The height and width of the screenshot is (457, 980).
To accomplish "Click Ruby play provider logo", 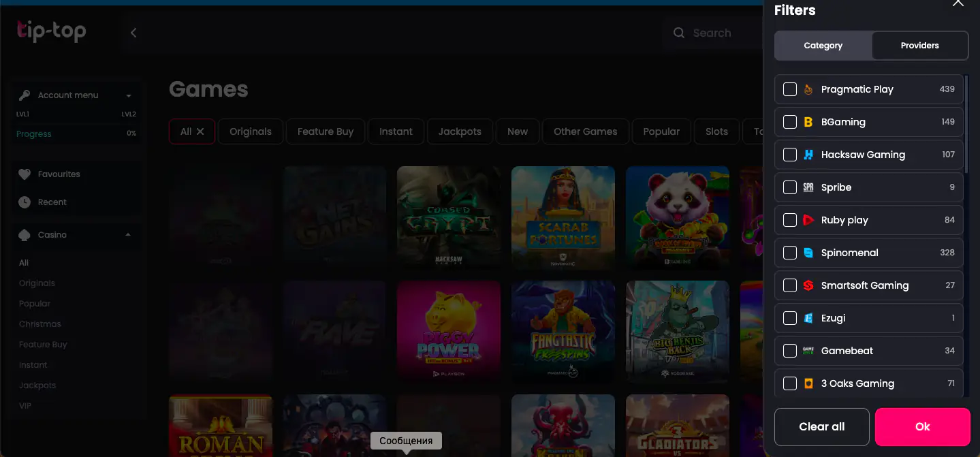I will click(808, 220).
